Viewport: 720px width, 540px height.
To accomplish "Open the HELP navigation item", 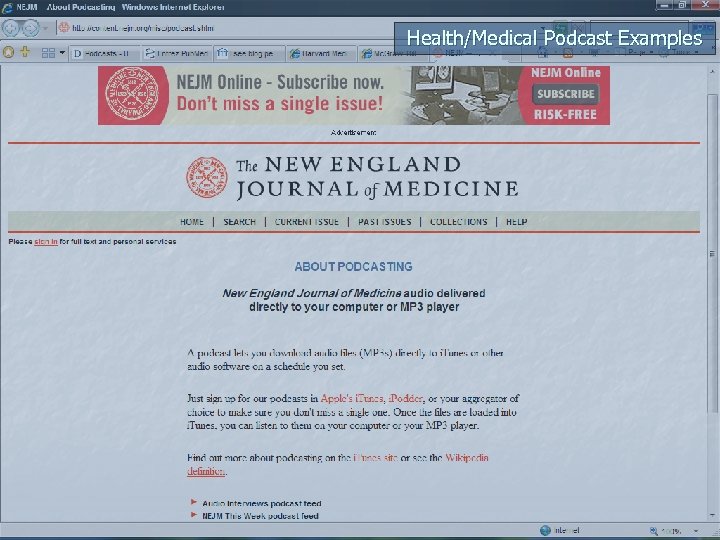I will pos(517,222).
